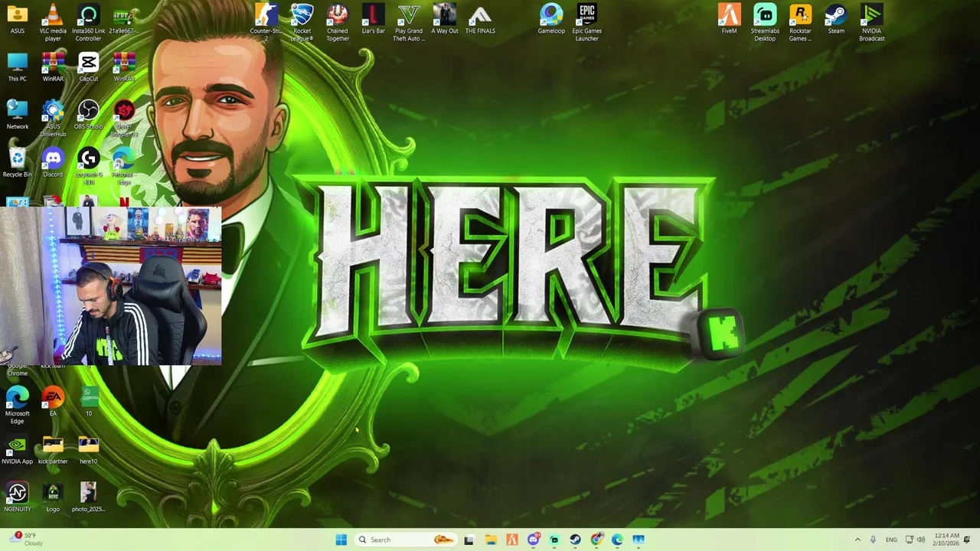Select the Logo image file
Image resolution: width=980 pixels, height=551 pixels.
point(53,497)
